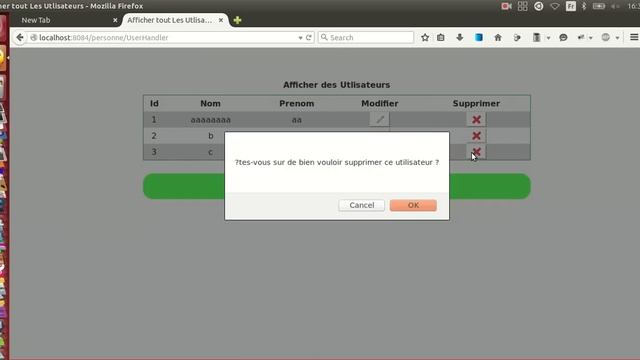Open the Downloads arrow icon
This screenshot has width=640, height=360.
pos(460,38)
